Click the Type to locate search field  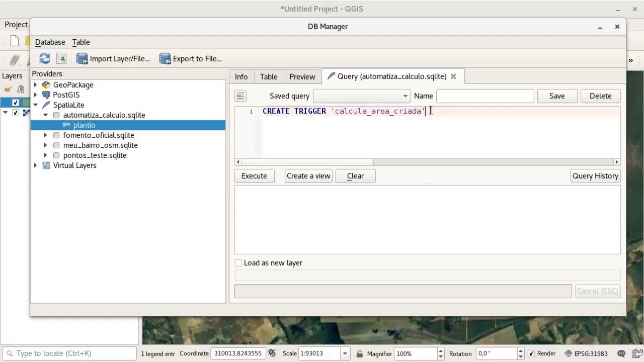click(69, 353)
